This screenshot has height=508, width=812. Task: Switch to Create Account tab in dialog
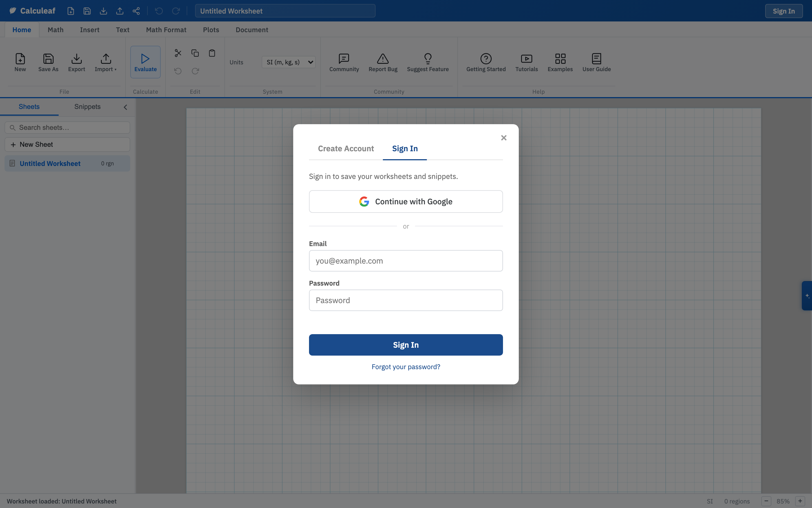(346, 148)
